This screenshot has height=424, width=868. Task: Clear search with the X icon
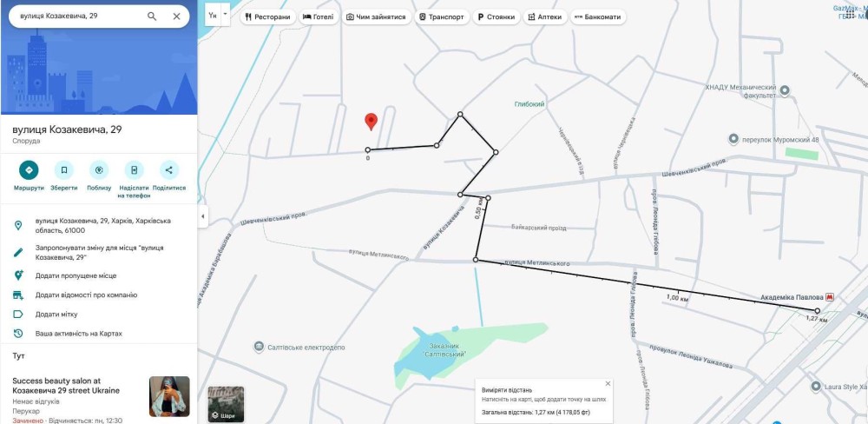tap(177, 17)
